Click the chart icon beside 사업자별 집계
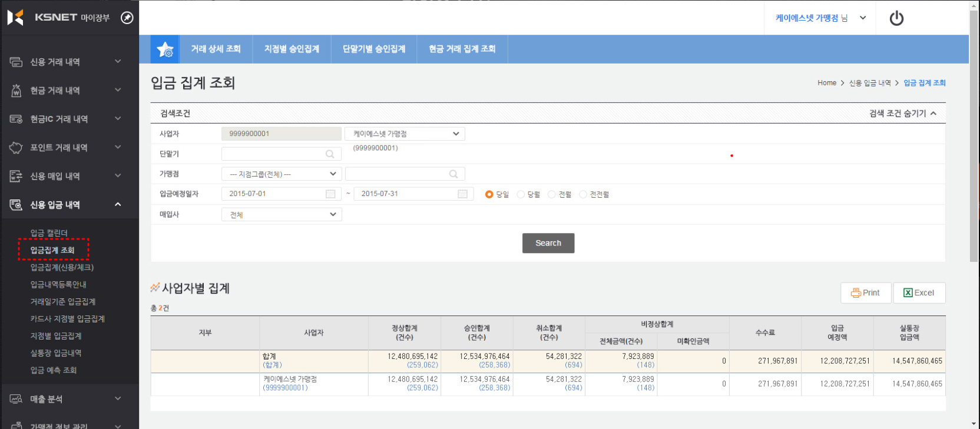The image size is (980, 429). coord(155,288)
